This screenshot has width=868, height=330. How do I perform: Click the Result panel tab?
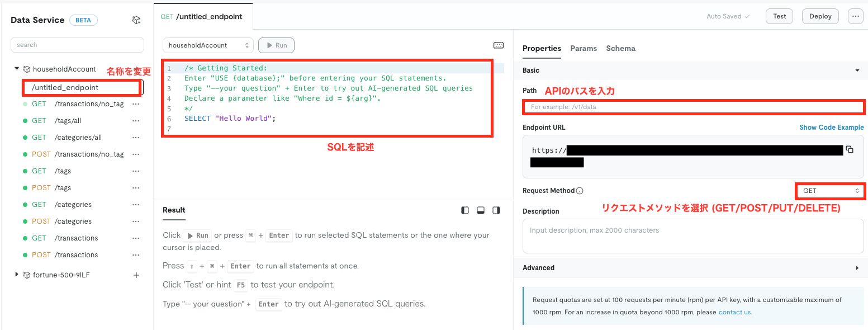point(174,210)
